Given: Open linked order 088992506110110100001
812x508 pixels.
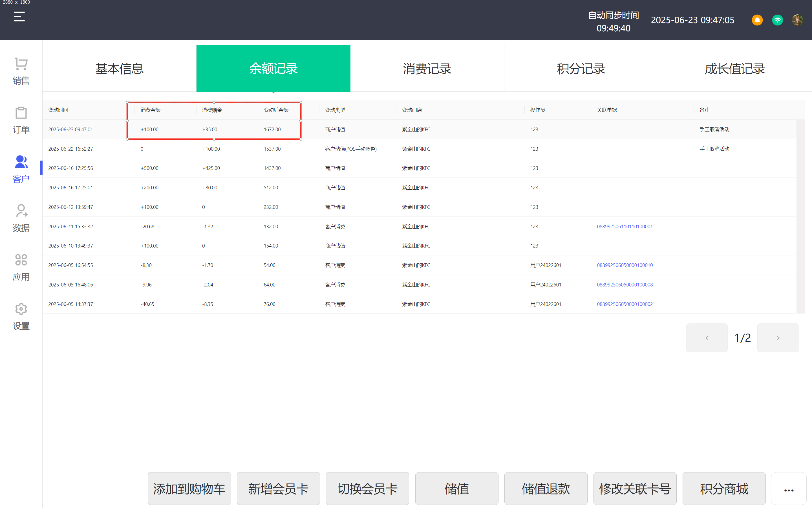Looking at the screenshot, I should 625,226.
